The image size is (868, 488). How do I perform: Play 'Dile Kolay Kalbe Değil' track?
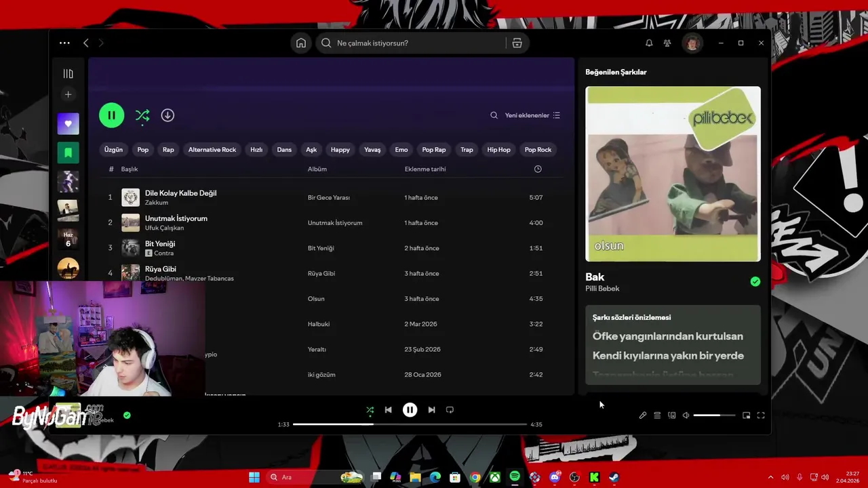[x=180, y=193]
